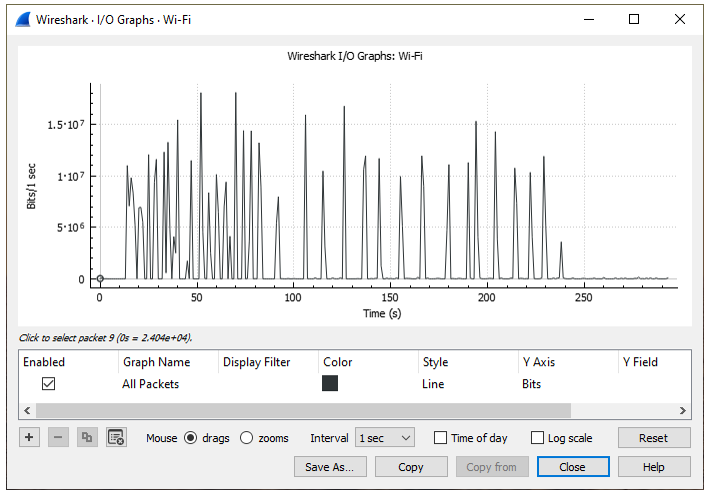Click the scrollbar right arrow
The width and height of the screenshot is (708, 495).
point(683,411)
